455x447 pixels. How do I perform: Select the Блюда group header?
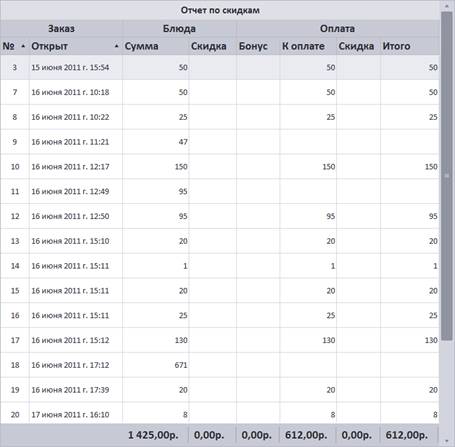[x=179, y=29]
